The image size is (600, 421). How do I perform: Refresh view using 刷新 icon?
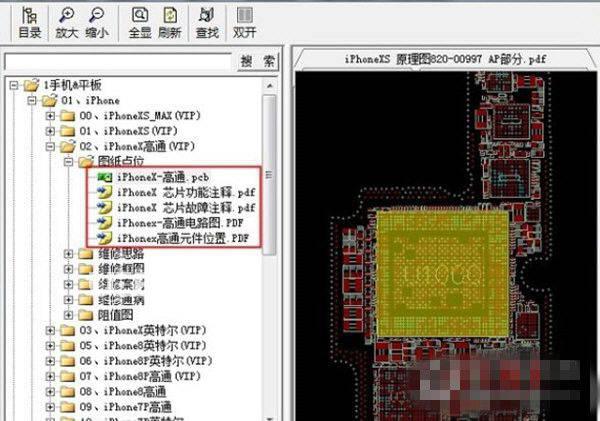(x=170, y=23)
